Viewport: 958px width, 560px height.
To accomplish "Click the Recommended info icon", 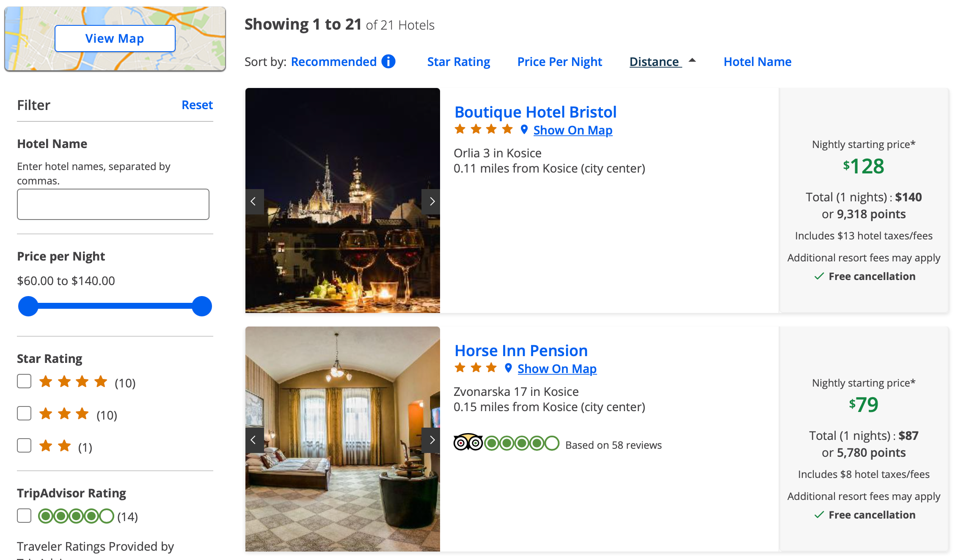I will click(x=388, y=62).
